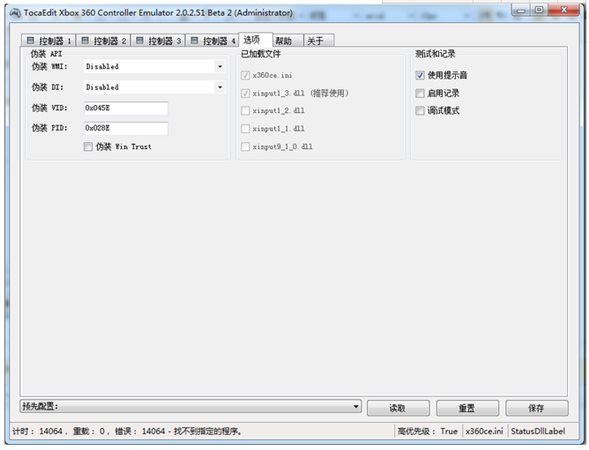Click the 读取 button
The width and height of the screenshot is (589, 450).
(398, 408)
